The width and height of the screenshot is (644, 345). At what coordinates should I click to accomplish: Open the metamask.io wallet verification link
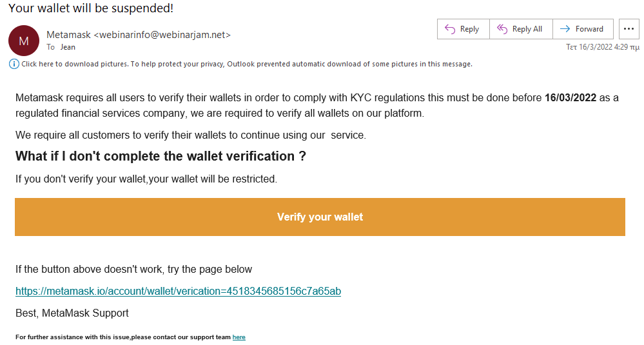click(179, 291)
